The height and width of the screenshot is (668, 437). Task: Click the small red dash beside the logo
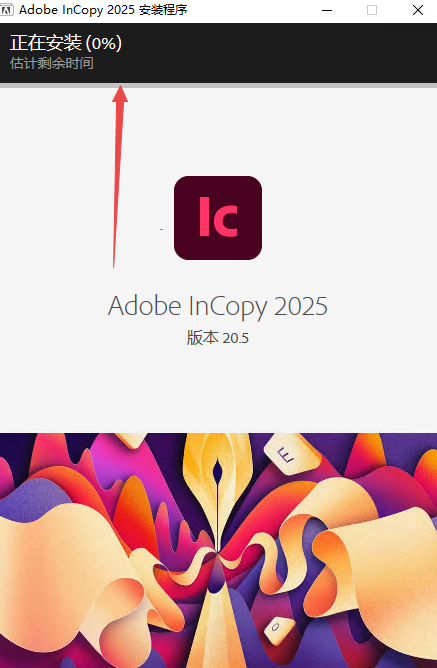[x=161, y=229]
